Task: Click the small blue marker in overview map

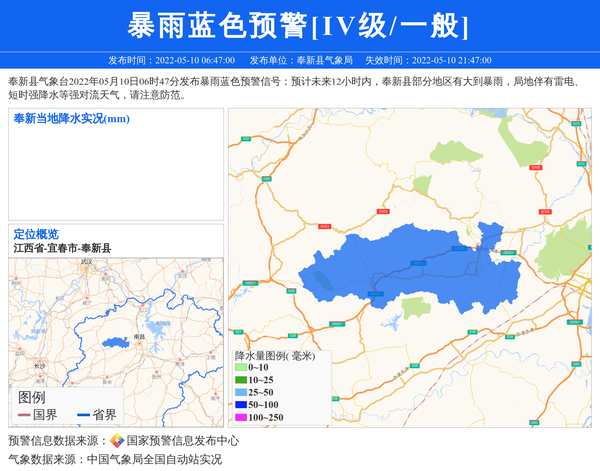Action: [x=116, y=342]
